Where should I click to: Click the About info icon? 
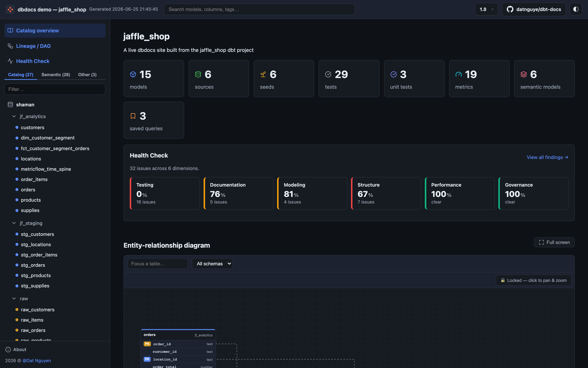point(8,349)
